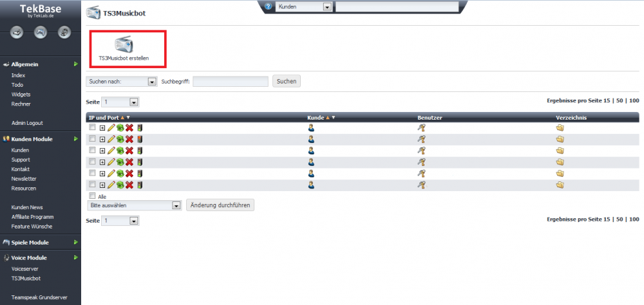Expand the third row with plus box
The width and height of the screenshot is (644, 305).
[x=102, y=151]
